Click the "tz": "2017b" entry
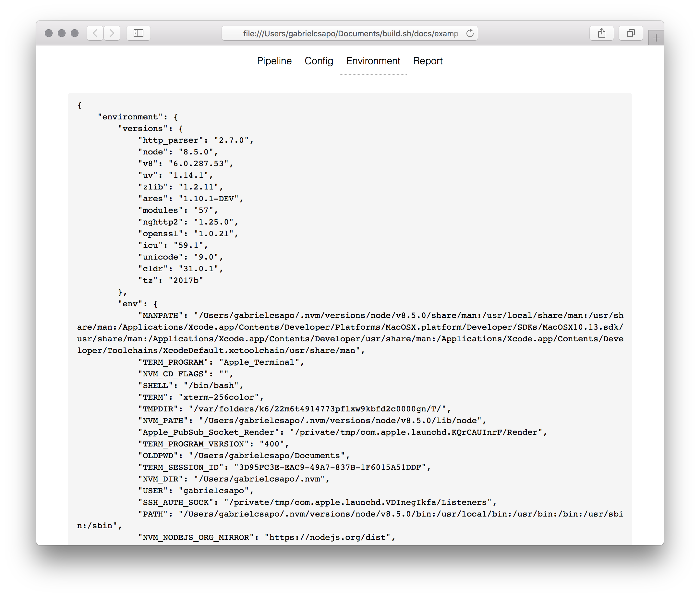 click(x=170, y=280)
